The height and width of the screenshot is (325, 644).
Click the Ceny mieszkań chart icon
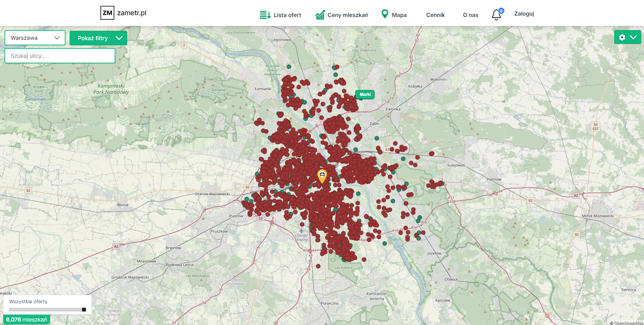pos(320,15)
